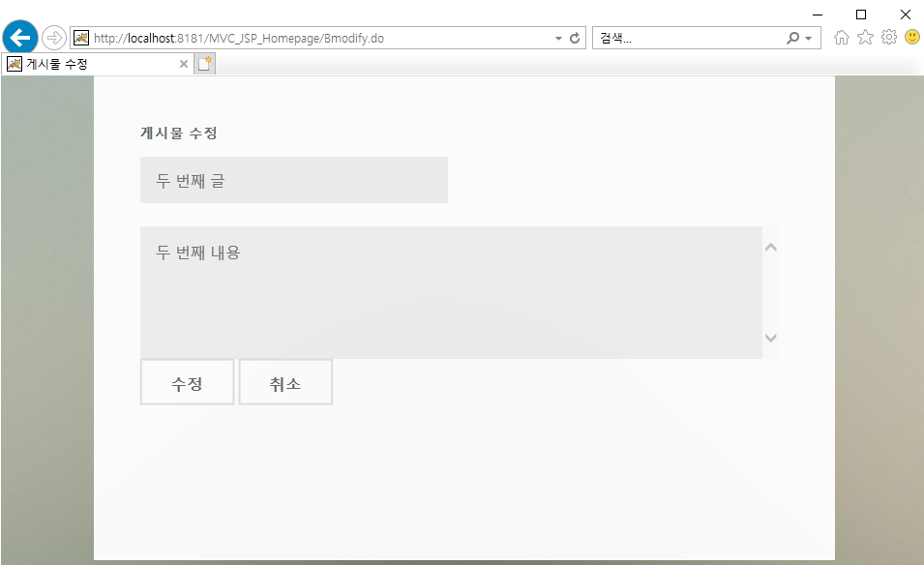Start a search with the magnifier icon
The width and height of the screenshot is (924, 565).
[x=791, y=37]
